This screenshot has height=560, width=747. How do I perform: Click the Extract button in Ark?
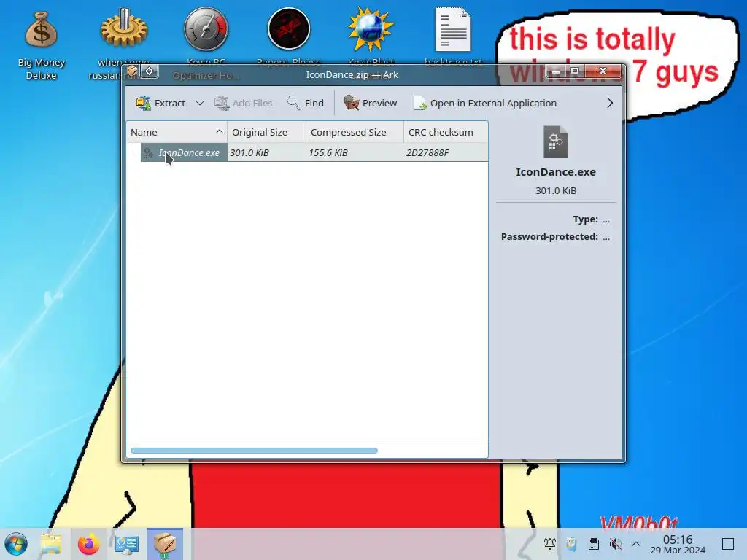pos(160,103)
